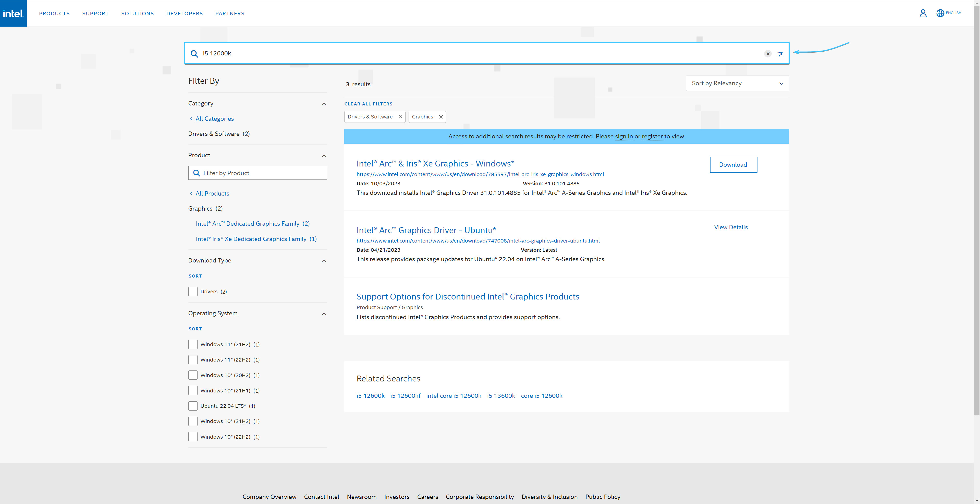Click the Intel search magnifier icon
Viewport: 980px width, 504px height.
tap(194, 53)
